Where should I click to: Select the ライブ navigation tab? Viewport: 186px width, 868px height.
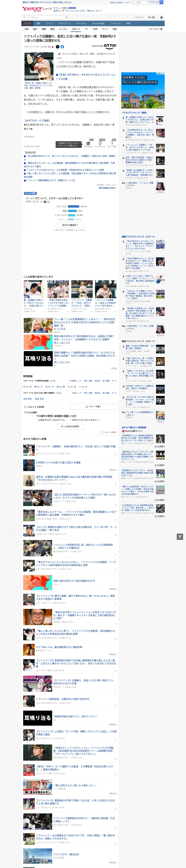coord(49,24)
